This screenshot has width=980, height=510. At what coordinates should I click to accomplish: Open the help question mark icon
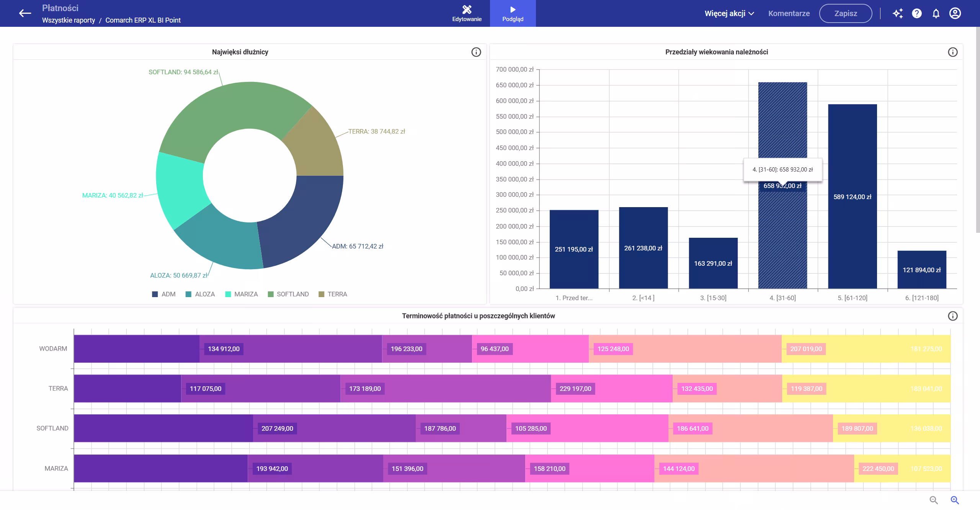pyautogui.click(x=917, y=13)
